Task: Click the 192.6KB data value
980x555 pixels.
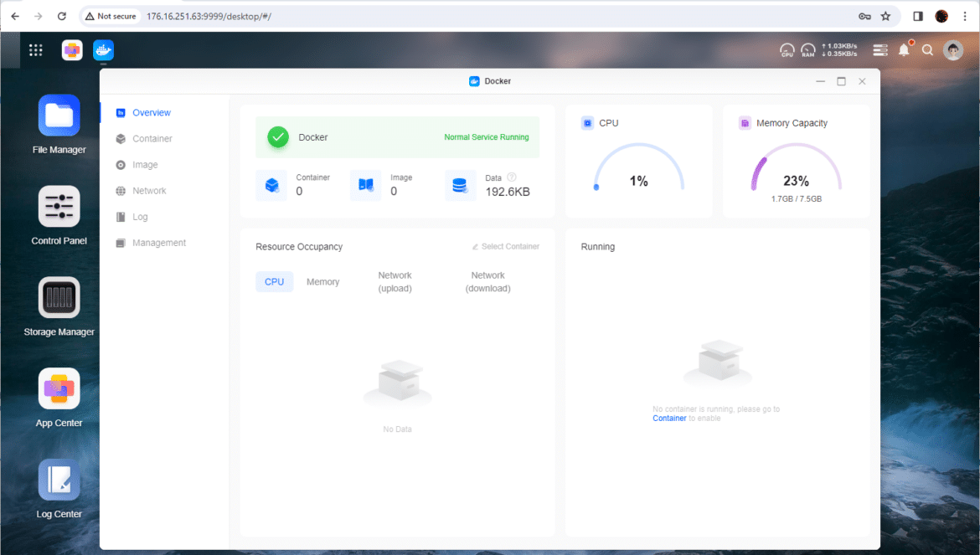Action: click(508, 192)
